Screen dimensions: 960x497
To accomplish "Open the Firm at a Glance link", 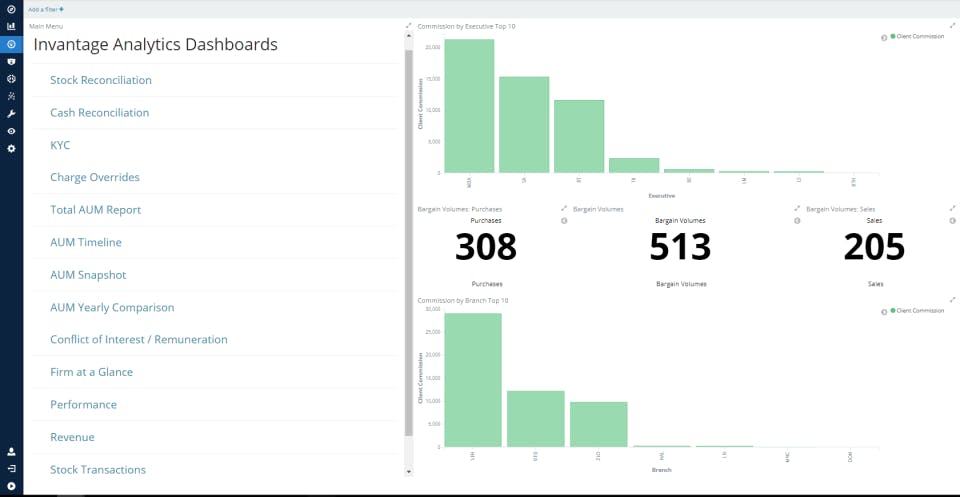I will point(91,372).
